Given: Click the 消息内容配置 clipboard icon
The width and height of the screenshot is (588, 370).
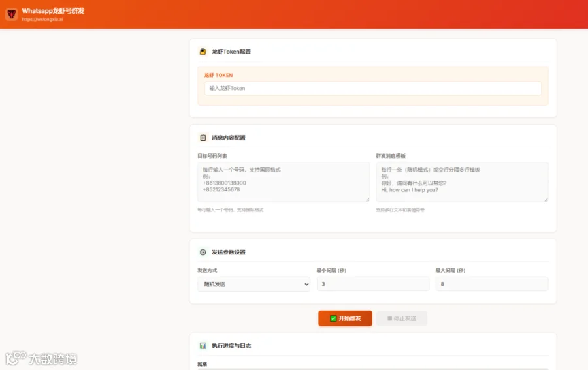Looking at the screenshot, I should [x=203, y=138].
